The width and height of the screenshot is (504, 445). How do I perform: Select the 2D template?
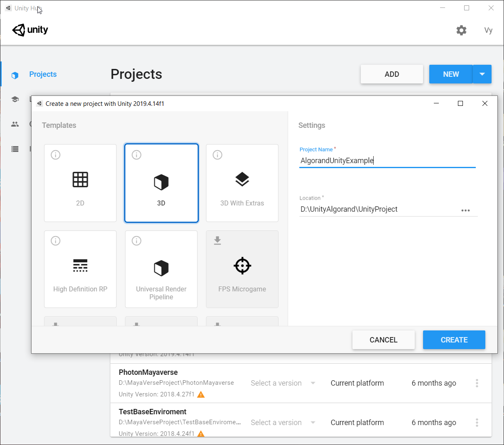coord(80,183)
